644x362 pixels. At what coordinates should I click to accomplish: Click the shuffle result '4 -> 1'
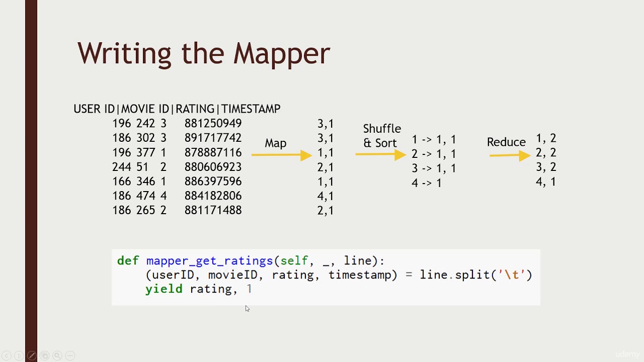427,183
